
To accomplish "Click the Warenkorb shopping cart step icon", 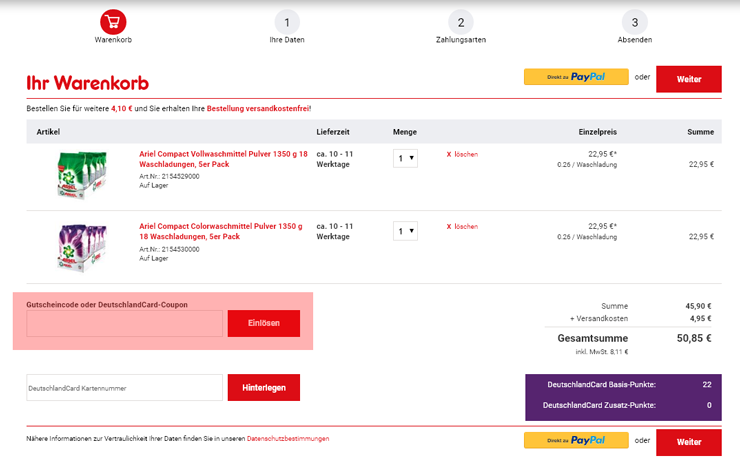I will pos(113,22).
